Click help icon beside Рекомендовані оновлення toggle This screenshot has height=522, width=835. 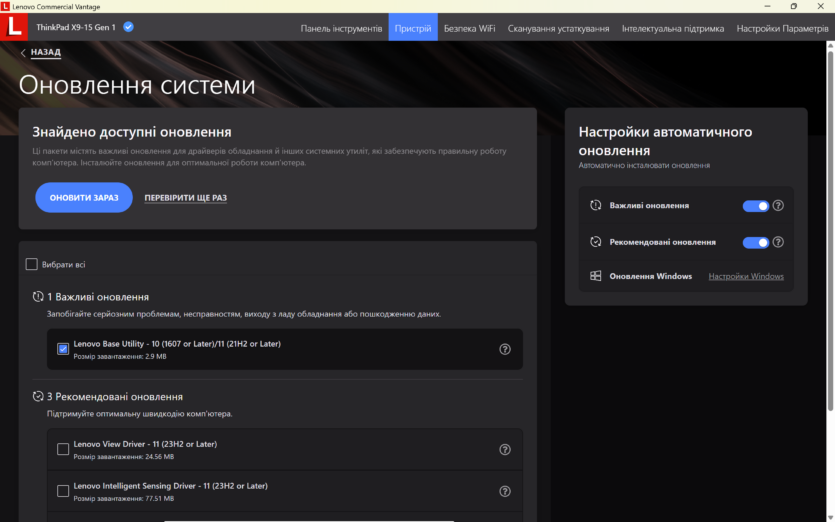778,242
